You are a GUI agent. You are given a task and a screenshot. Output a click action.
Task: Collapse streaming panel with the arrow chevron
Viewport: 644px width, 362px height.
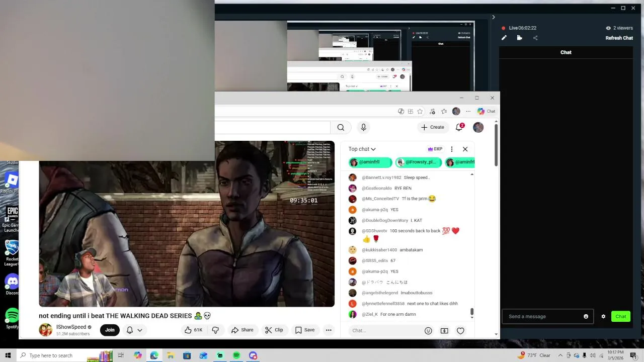click(x=493, y=17)
